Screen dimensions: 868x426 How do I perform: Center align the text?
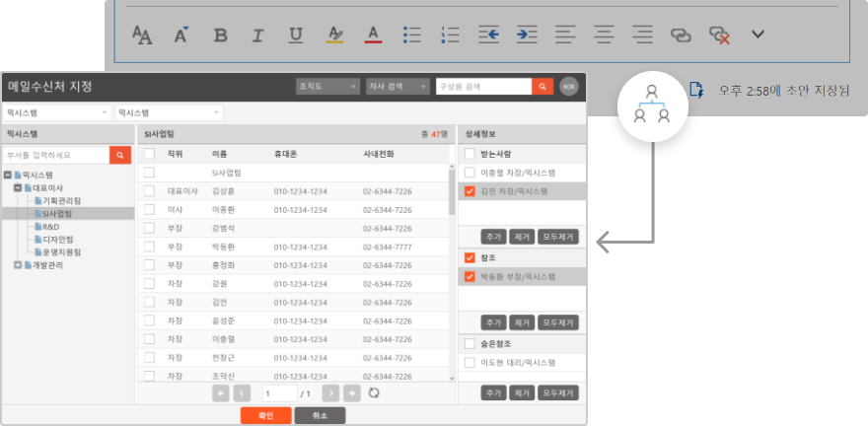605,35
